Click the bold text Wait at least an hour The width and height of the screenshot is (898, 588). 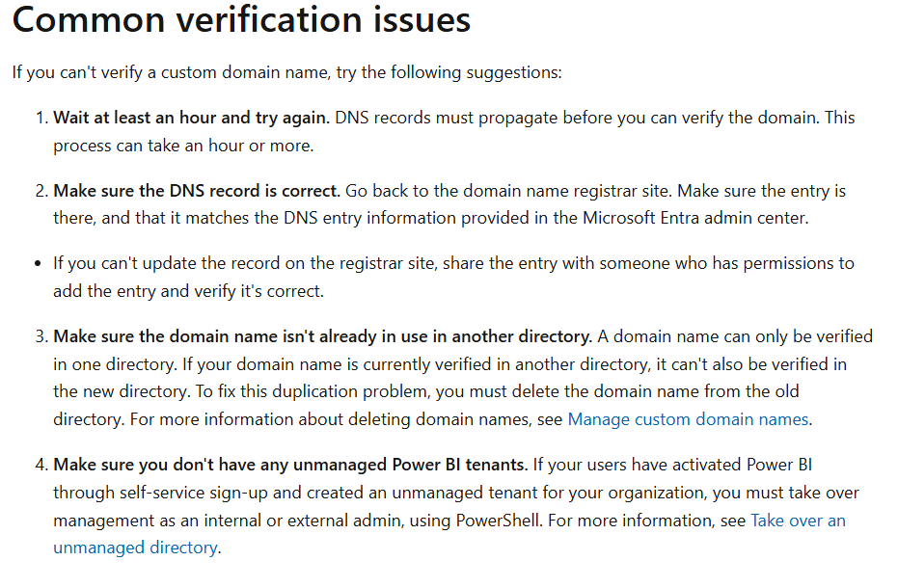point(191,118)
